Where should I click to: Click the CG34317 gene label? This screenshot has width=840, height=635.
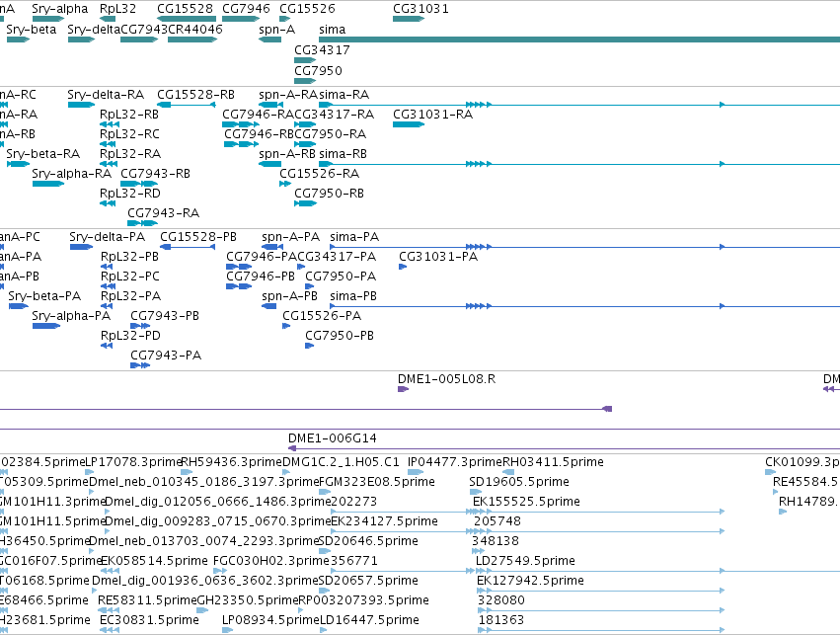point(322,49)
